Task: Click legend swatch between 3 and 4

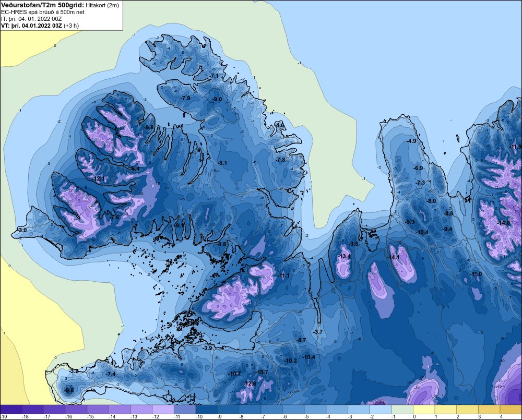Action: pyautogui.click(x=490, y=410)
